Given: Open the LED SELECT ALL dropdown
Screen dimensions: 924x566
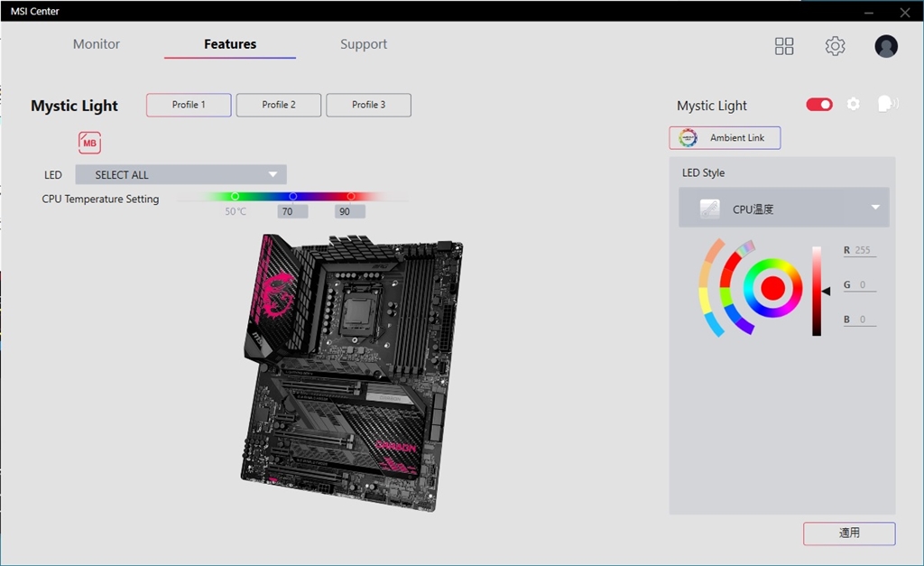Looking at the screenshot, I should pyautogui.click(x=180, y=174).
